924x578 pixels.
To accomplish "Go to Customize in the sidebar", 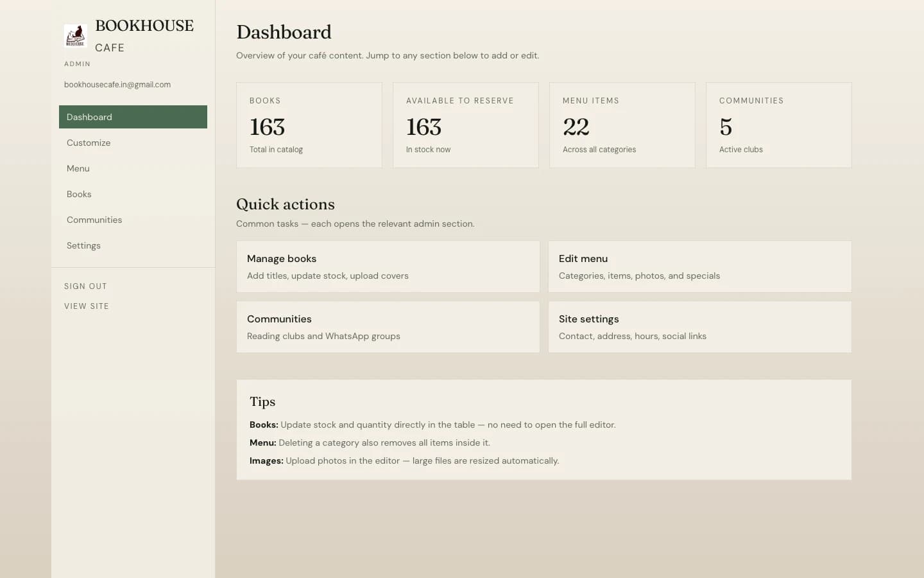I will coord(133,143).
